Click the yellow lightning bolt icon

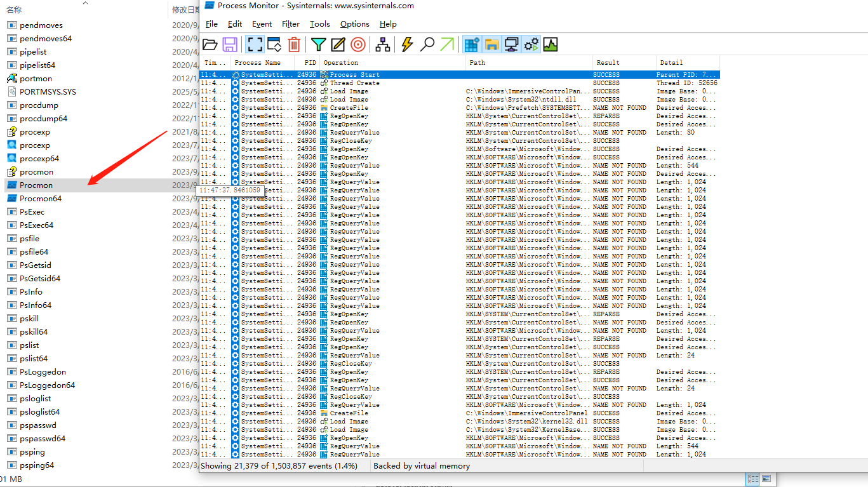pyautogui.click(x=408, y=44)
